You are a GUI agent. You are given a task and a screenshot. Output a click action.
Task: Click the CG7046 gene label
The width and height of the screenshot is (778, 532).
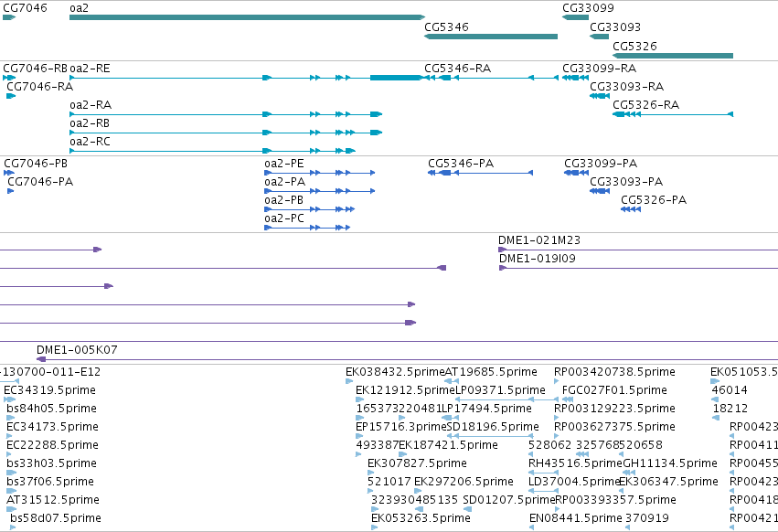click(26, 8)
